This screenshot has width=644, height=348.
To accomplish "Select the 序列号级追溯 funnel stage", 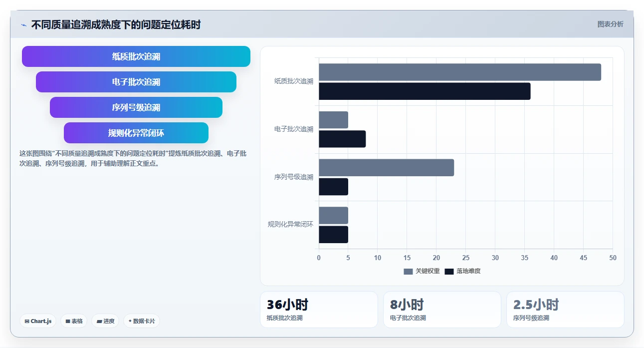I will [136, 107].
